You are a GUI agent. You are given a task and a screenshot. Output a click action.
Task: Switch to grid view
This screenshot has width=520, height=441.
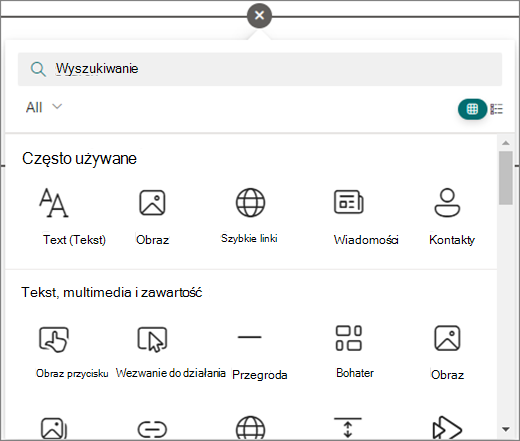point(472,109)
